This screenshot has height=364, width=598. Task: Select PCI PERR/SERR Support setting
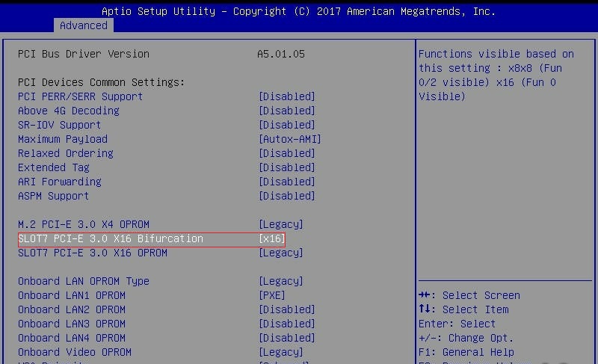pyautogui.click(x=80, y=96)
